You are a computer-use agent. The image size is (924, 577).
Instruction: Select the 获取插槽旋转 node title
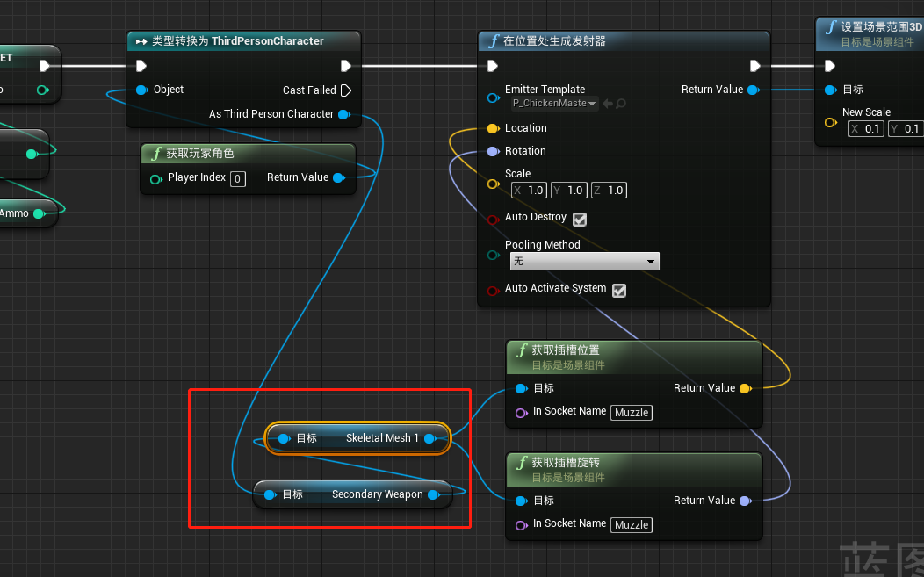click(565, 463)
